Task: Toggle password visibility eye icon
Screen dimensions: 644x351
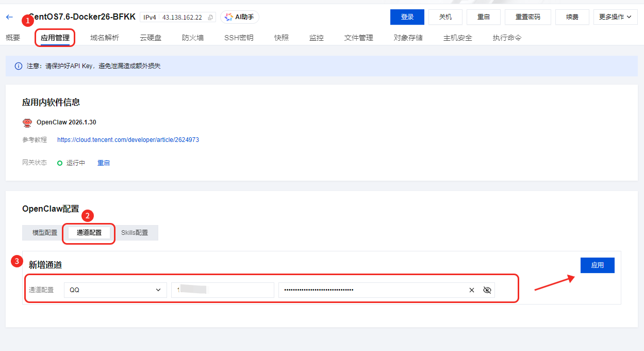Action: (x=487, y=290)
